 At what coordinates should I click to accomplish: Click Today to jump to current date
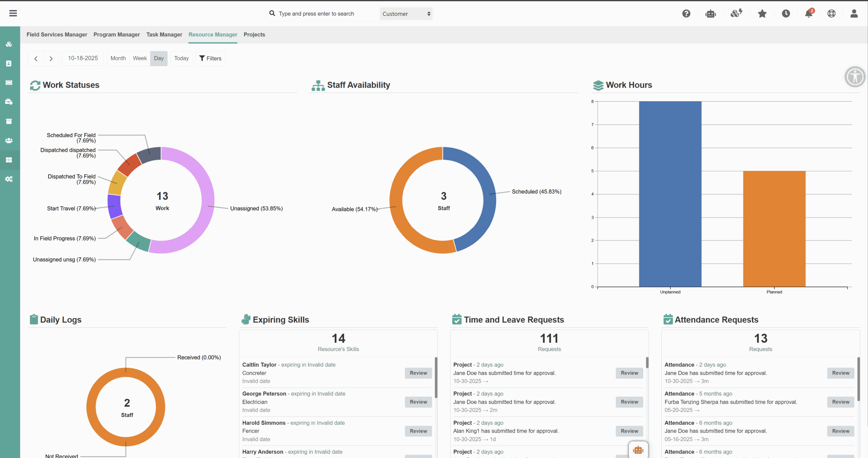click(181, 58)
